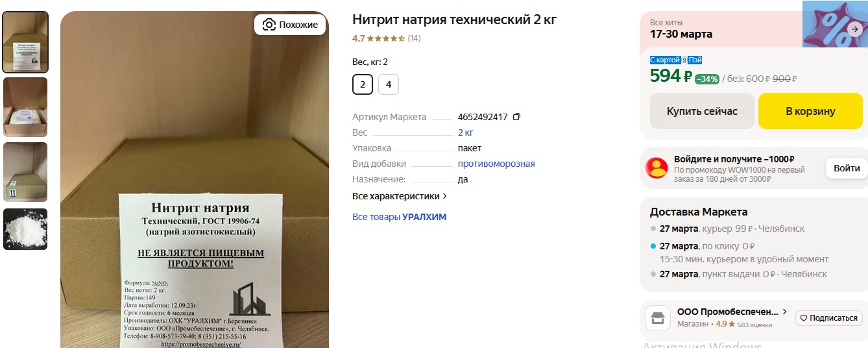Viewport: 868px width, 348px height.
Task: Click the arrow icon in Все хиты banner
Action: [855, 29]
